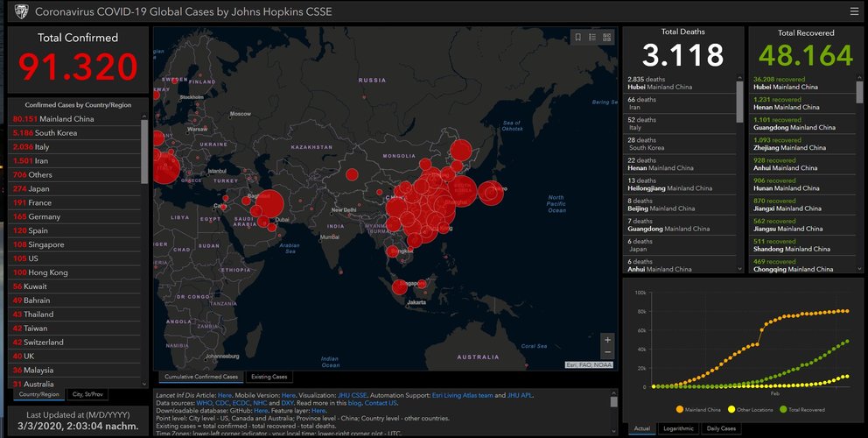Select Singapore in country list
Viewport: 868px width, 438px height.
(74, 244)
